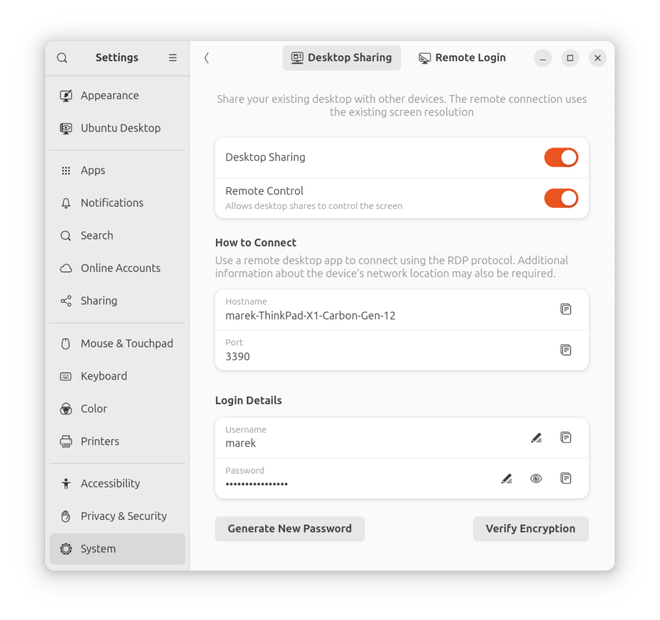Image resolution: width=660 pixels, height=620 pixels.
Task: Copy the Port number to clipboard
Action: click(x=565, y=350)
